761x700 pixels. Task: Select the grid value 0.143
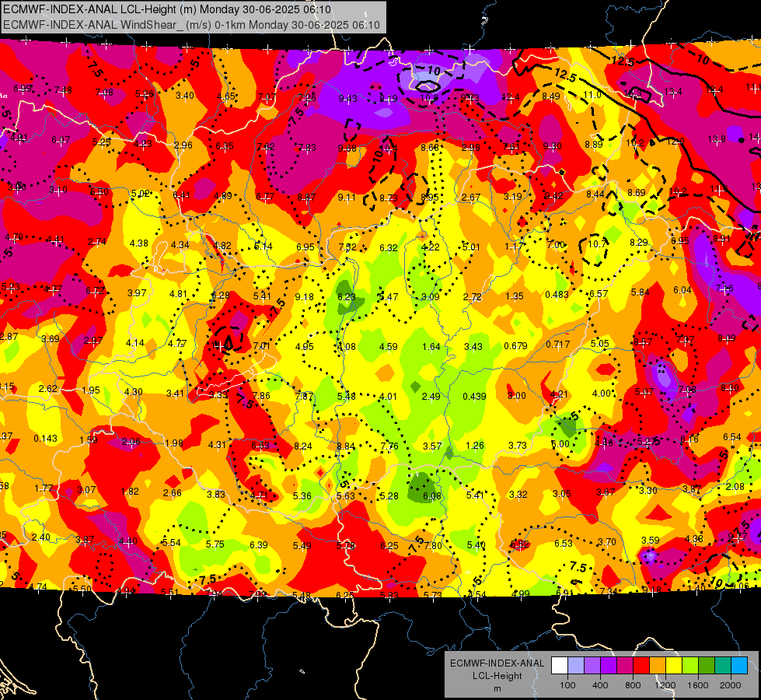pos(46,439)
